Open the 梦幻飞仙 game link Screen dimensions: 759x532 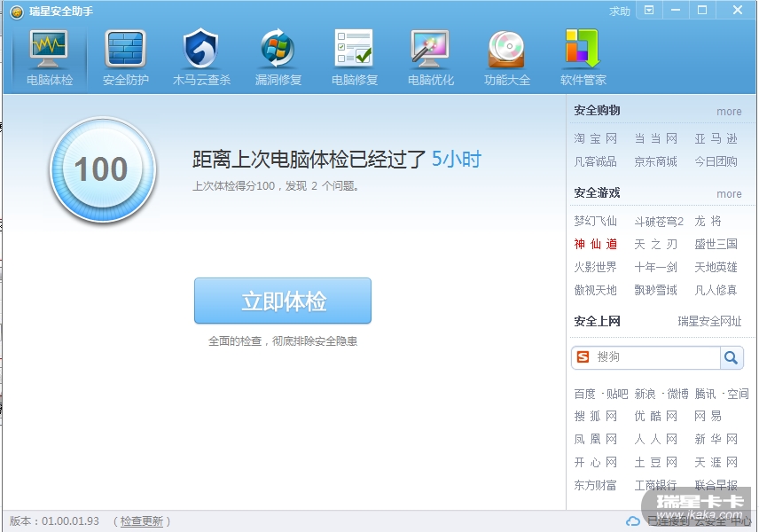click(x=595, y=221)
